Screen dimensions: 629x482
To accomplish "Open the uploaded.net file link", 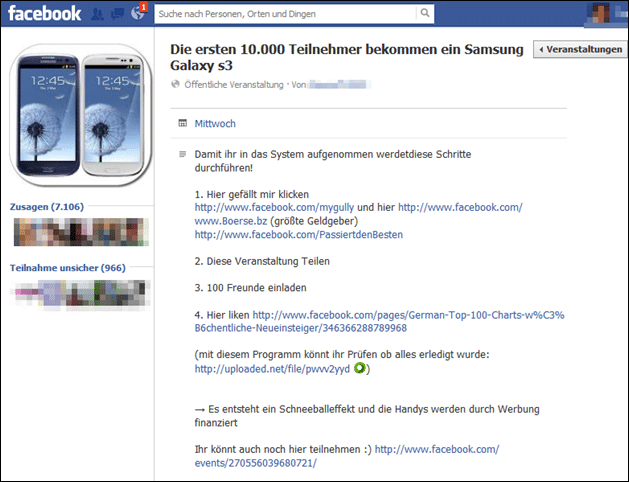I will pyautogui.click(x=272, y=369).
